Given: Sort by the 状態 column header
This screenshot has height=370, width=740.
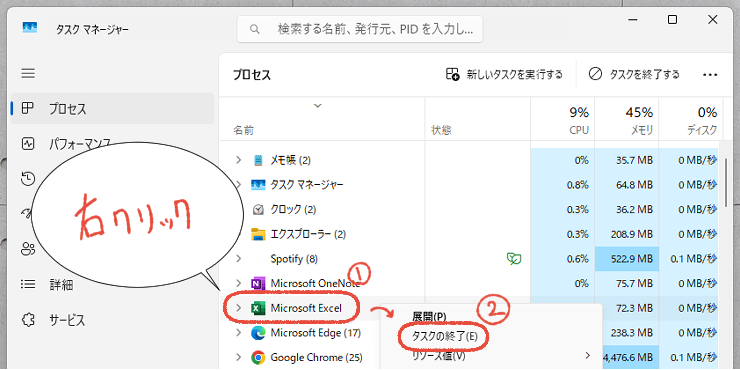Looking at the screenshot, I should click(478, 120).
